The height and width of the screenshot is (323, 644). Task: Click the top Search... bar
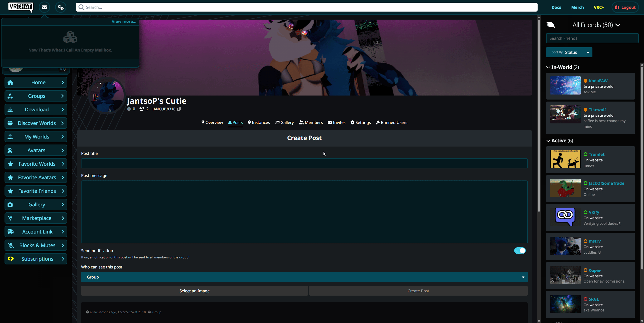click(x=307, y=7)
